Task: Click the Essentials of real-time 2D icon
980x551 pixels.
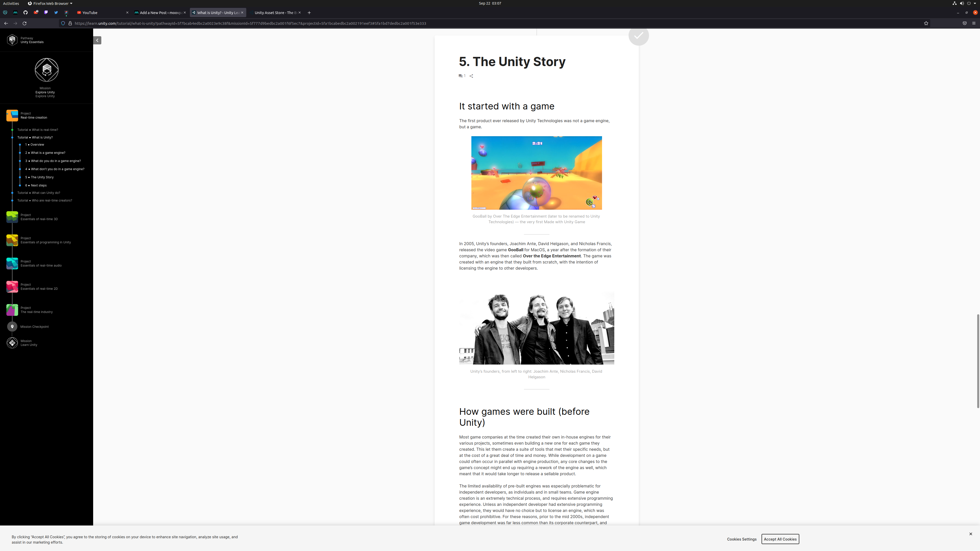Action: [12, 286]
